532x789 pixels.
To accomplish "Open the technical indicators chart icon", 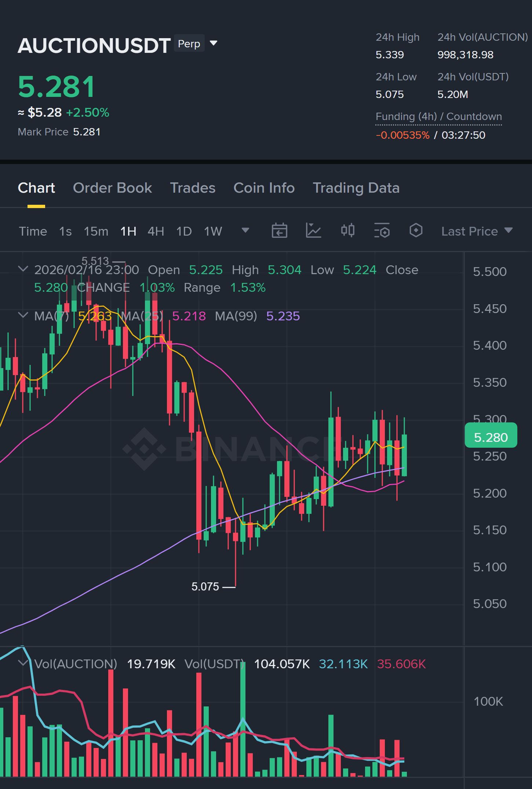I will tap(313, 231).
